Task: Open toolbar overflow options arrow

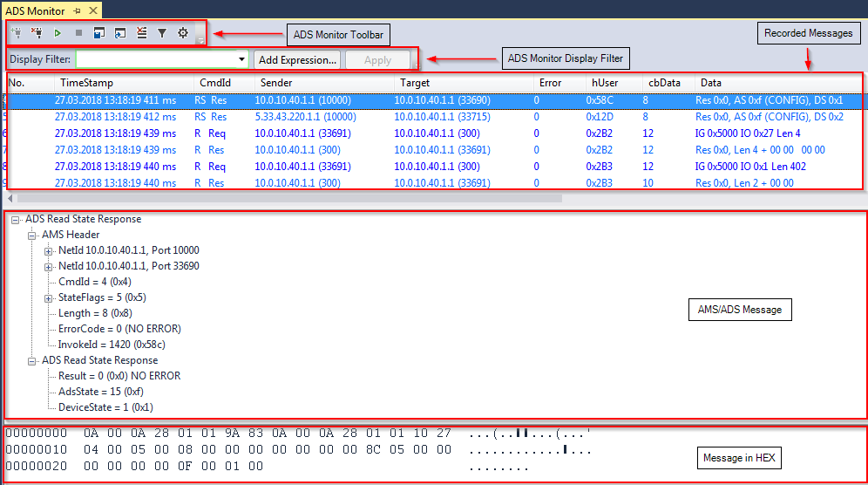Action: coord(201,40)
